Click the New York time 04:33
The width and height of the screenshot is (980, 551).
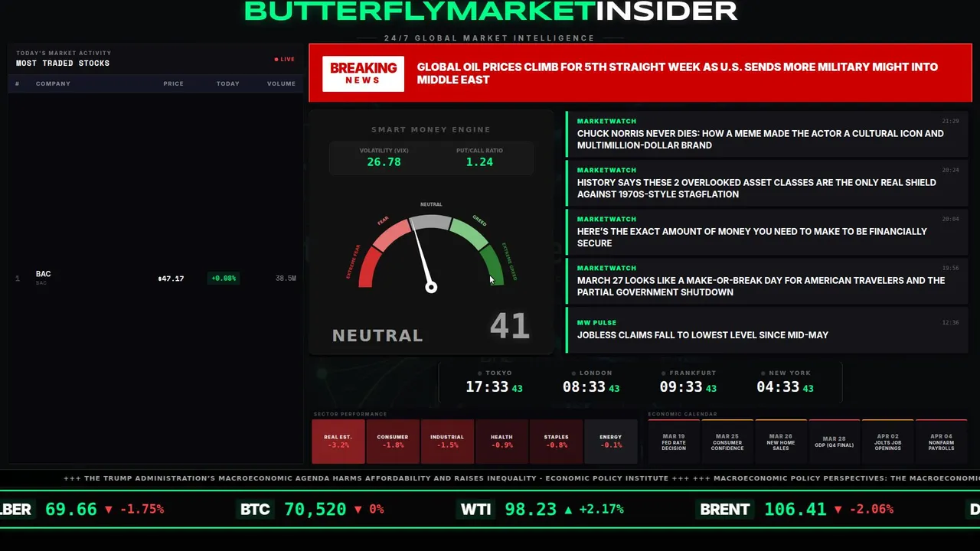pyautogui.click(x=778, y=387)
